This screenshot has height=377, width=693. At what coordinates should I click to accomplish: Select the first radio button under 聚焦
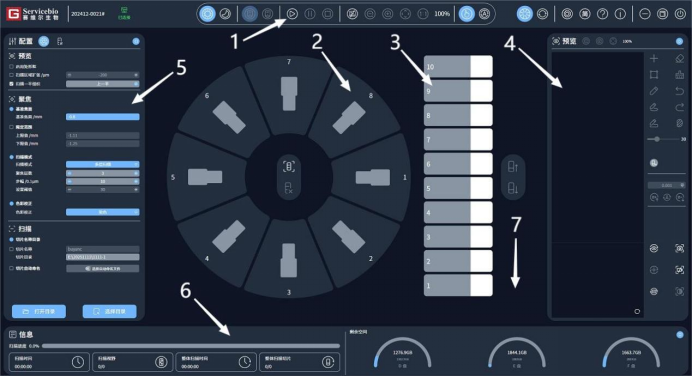11,109
